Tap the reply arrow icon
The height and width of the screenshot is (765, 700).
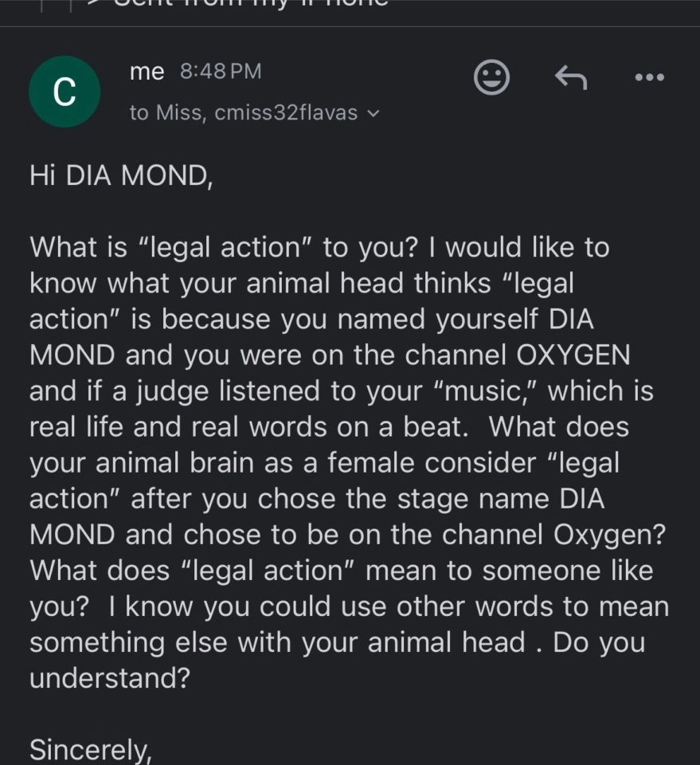(x=571, y=77)
